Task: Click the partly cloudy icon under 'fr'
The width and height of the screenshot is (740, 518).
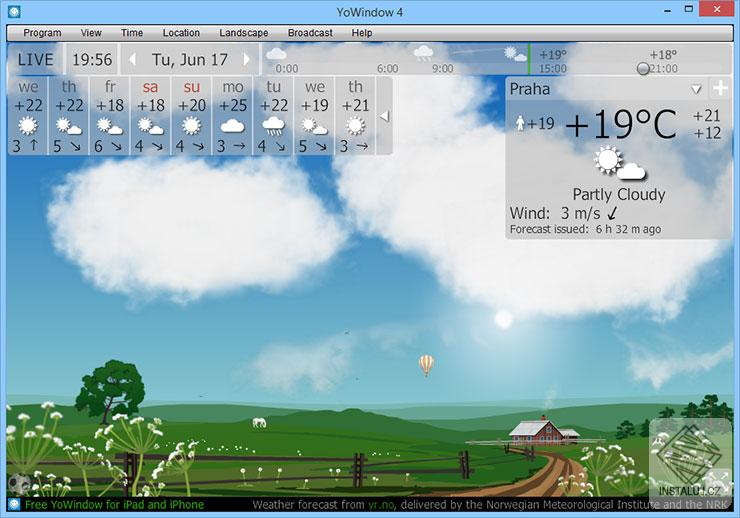Action: coord(109,126)
